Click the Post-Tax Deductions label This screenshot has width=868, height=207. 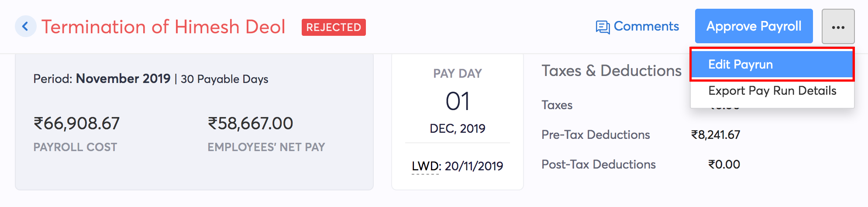pyautogui.click(x=598, y=165)
